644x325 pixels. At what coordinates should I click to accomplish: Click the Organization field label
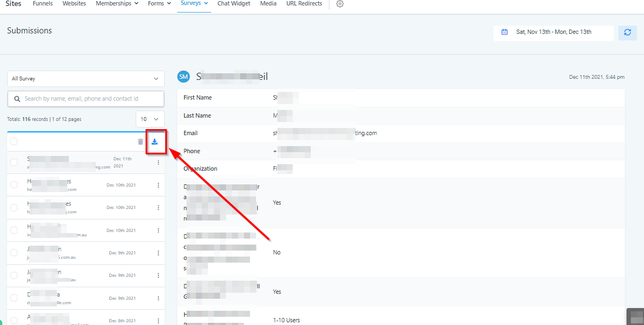coord(200,169)
